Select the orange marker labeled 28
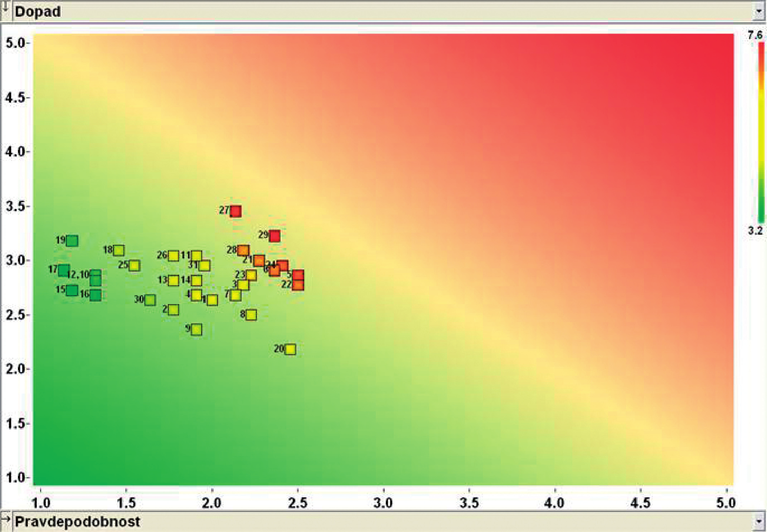The image size is (767, 532). (x=243, y=250)
